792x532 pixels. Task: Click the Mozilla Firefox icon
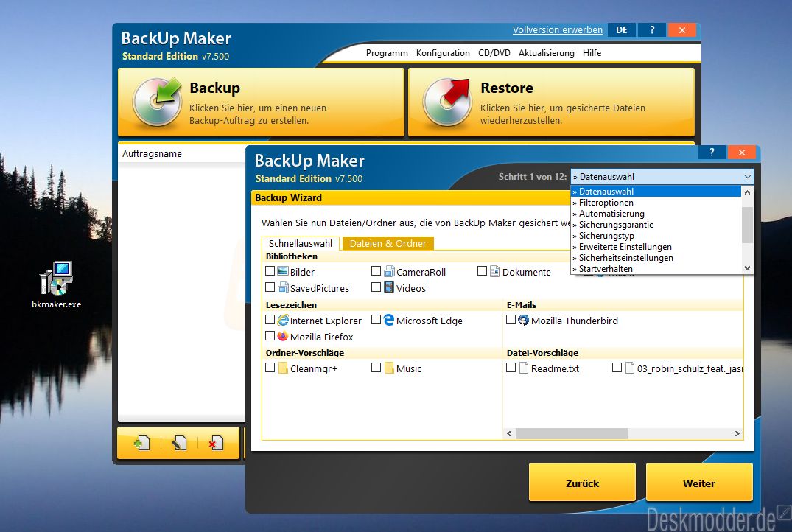coord(283,336)
